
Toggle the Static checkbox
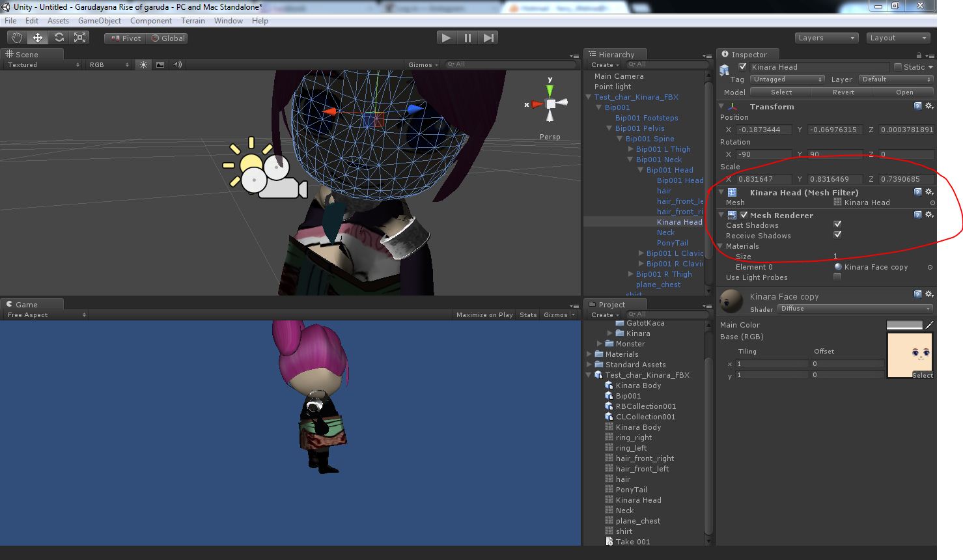pos(898,67)
